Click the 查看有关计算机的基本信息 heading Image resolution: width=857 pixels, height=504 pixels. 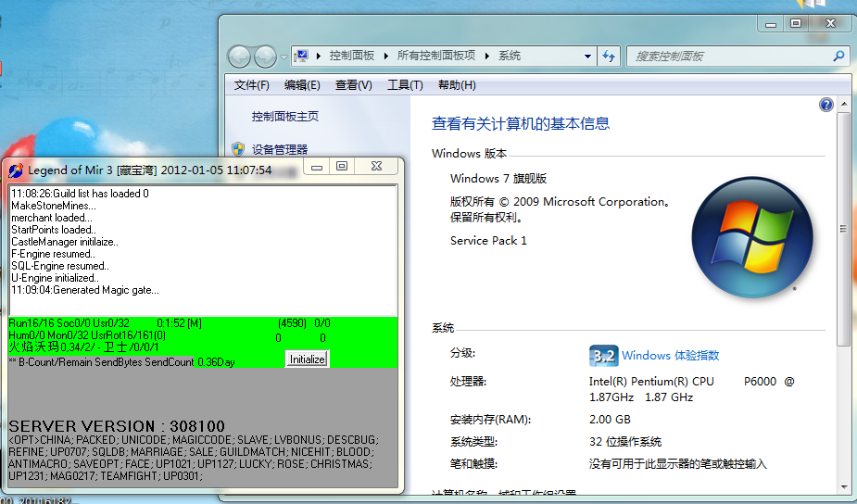521,123
